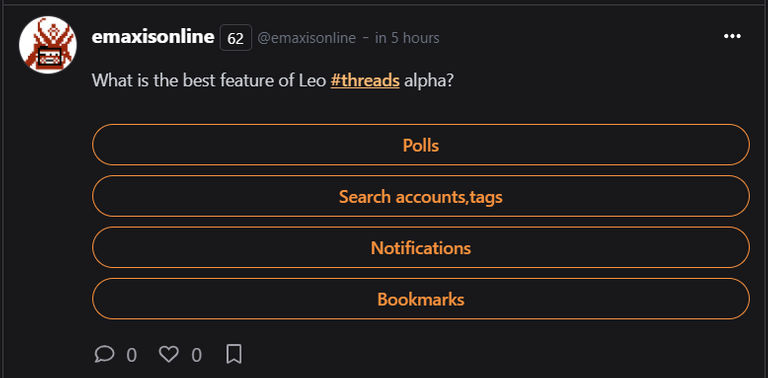
Task: Open emaxisonline's samurai avatar picture
Action: click(x=48, y=45)
